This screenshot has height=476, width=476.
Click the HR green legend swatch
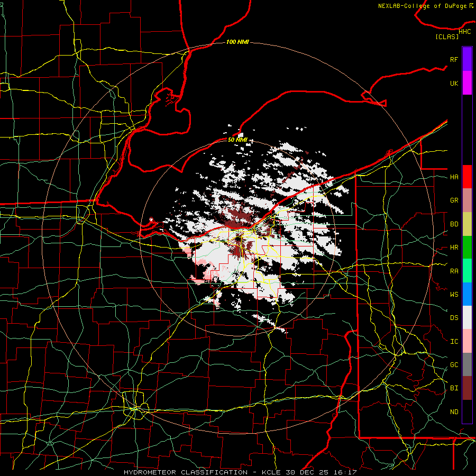point(467,247)
